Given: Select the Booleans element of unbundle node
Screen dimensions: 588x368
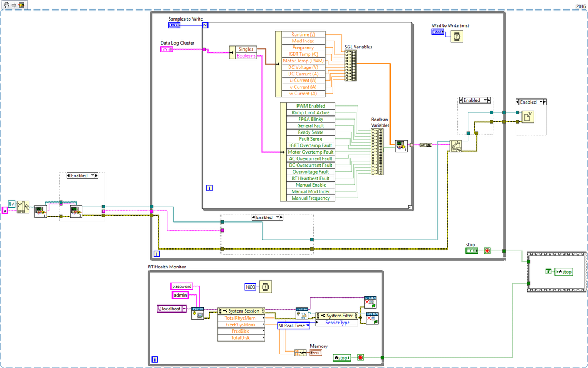Looking at the screenshot, I should coord(246,56).
